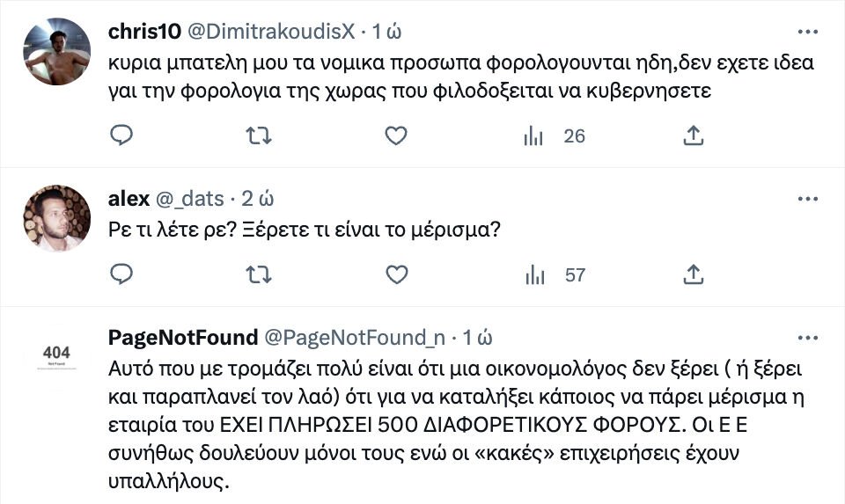Reply to chris10's tweet

click(122, 135)
